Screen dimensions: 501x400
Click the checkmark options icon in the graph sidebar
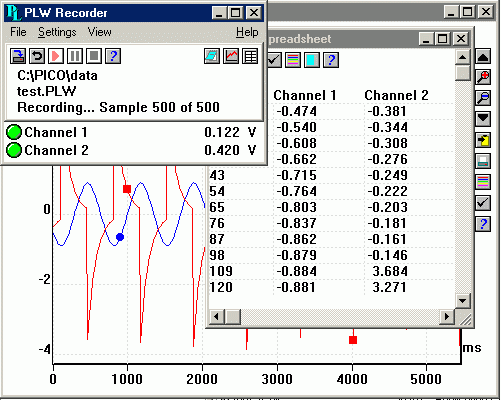(x=483, y=203)
